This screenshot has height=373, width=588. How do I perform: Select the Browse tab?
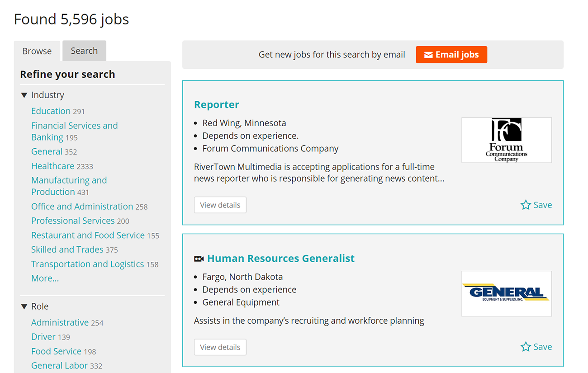click(37, 51)
